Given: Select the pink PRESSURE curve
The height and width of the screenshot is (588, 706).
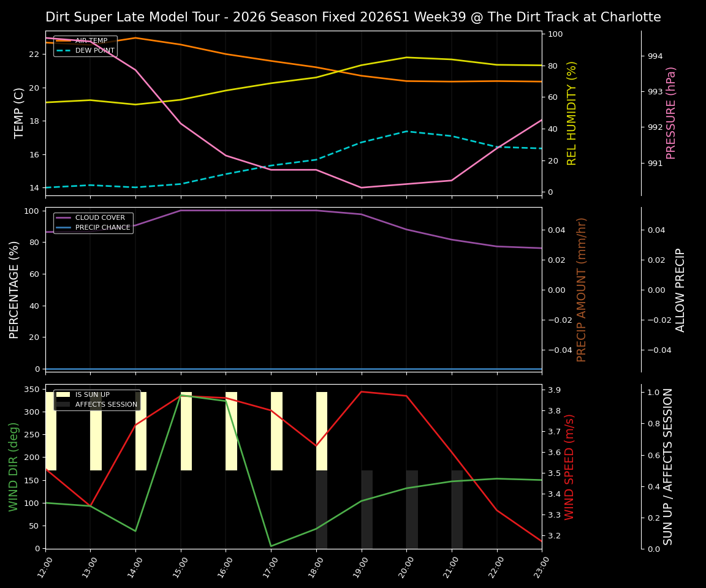Looking at the screenshot, I should 227,156.
